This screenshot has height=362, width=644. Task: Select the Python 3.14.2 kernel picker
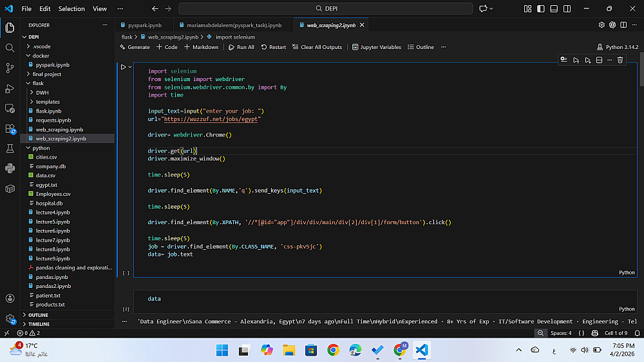pos(618,47)
